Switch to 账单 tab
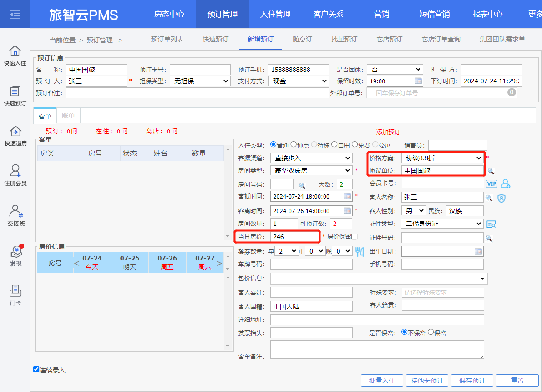The height and width of the screenshot is (392, 542). [x=68, y=116]
